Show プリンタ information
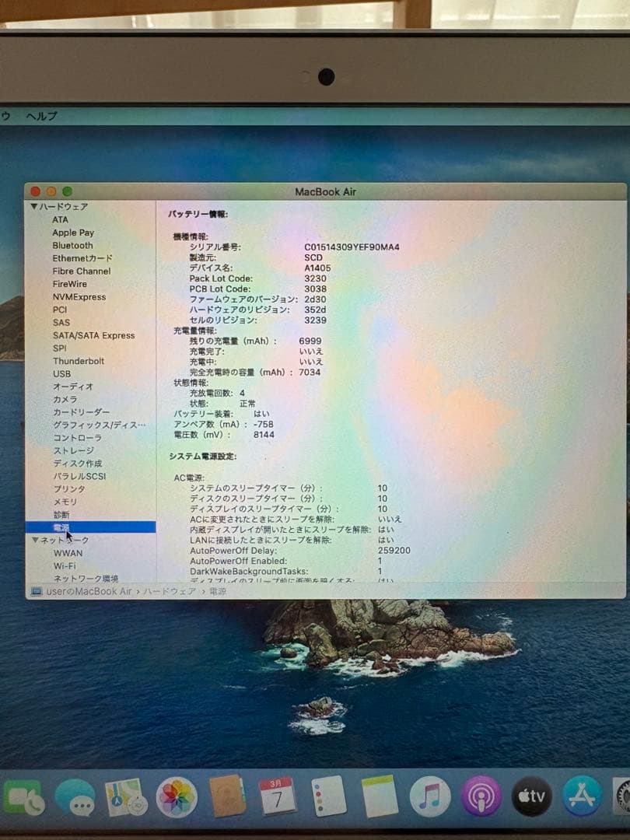Image resolution: width=630 pixels, height=840 pixels. pyautogui.click(x=69, y=489)
